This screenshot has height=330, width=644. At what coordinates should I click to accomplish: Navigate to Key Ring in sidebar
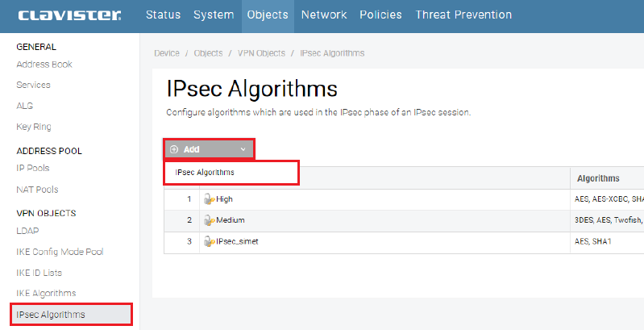(34, 127)
